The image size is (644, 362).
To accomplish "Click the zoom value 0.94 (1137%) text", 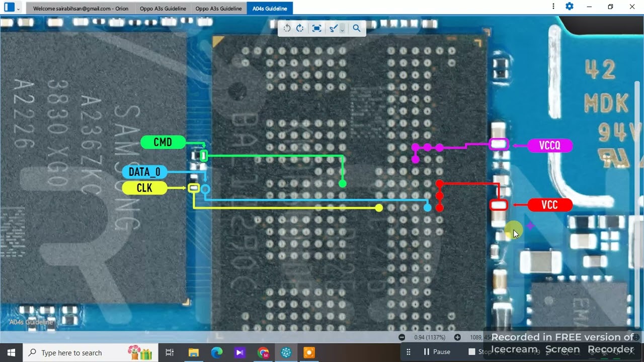I will pyautogui.click(x=430, y=337).
